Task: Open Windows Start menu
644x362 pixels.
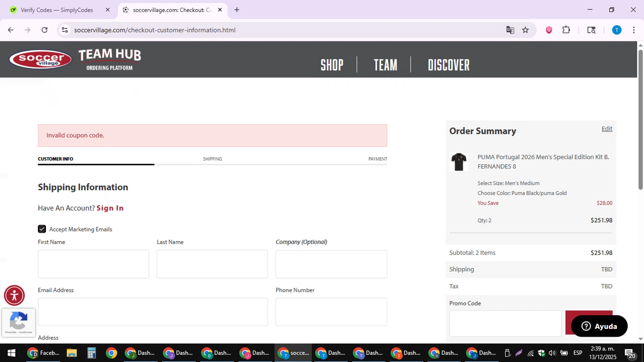Action: [12, 353]
